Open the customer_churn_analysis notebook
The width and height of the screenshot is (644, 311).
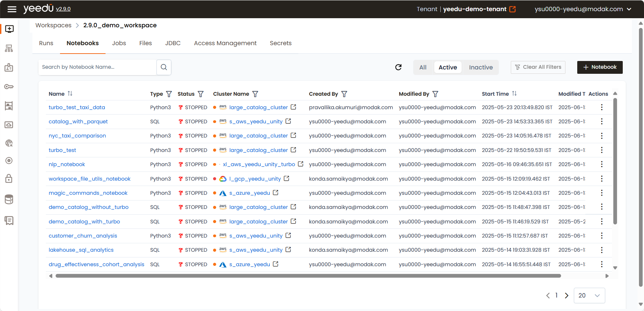coord(83,236)
